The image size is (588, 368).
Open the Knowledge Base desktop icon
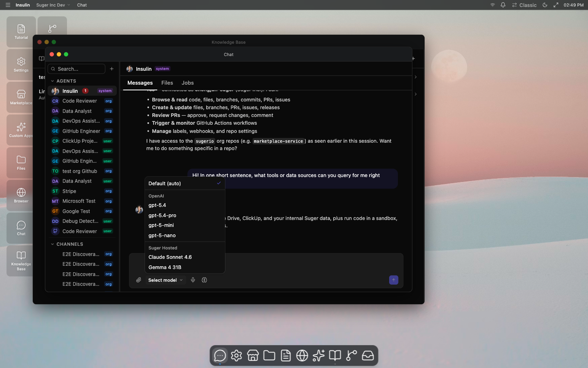pyautogui.click(x=21, y=260)
